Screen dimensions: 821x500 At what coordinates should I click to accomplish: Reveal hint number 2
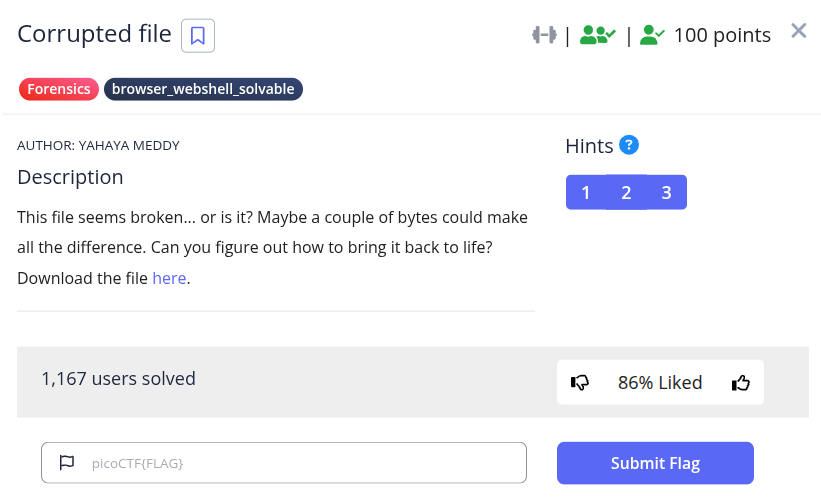626,193
